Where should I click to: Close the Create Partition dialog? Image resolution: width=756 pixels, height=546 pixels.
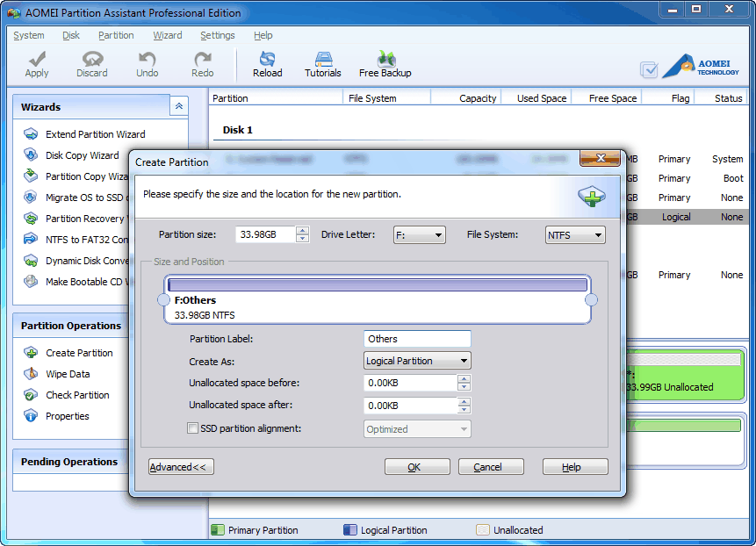coord(601,158)
